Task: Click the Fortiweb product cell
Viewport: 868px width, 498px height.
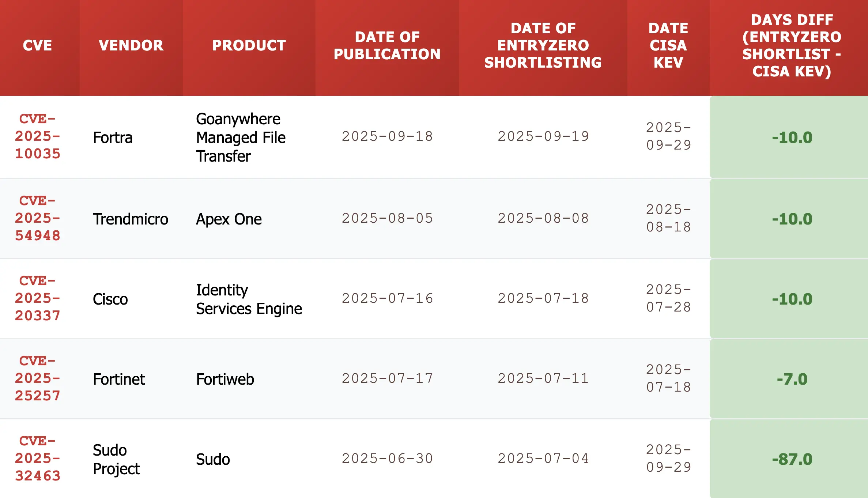Action: pos(225,380)
